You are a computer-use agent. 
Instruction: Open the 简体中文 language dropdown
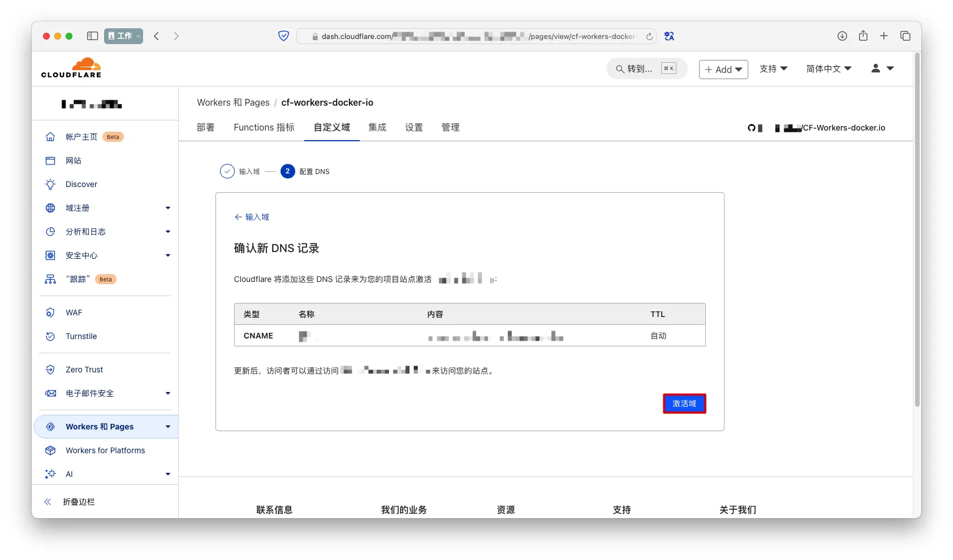click(829, 69)
